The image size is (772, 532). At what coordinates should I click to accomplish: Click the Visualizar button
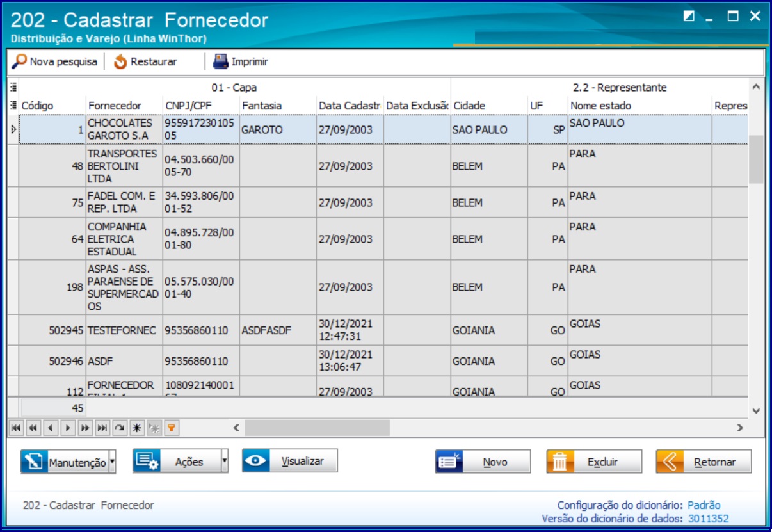tap(290, 460)
